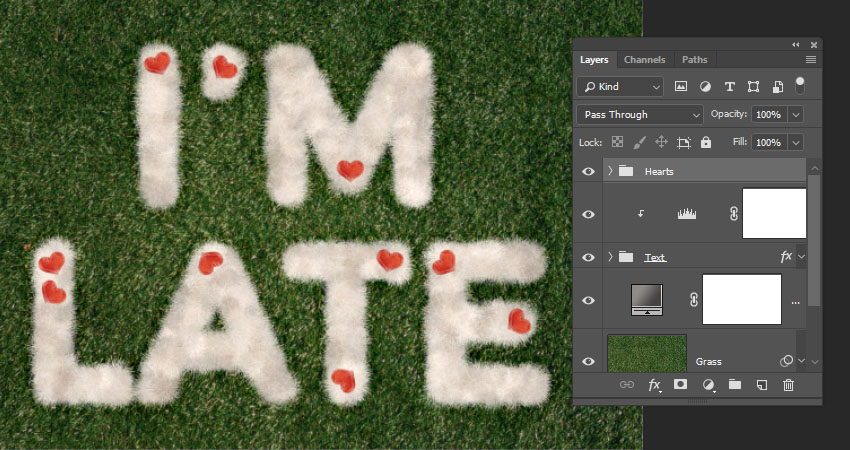The height and width of the screenshot is (450, 850).
Task: Toggle mask link on Levels layer
Action: click(733, 214)
